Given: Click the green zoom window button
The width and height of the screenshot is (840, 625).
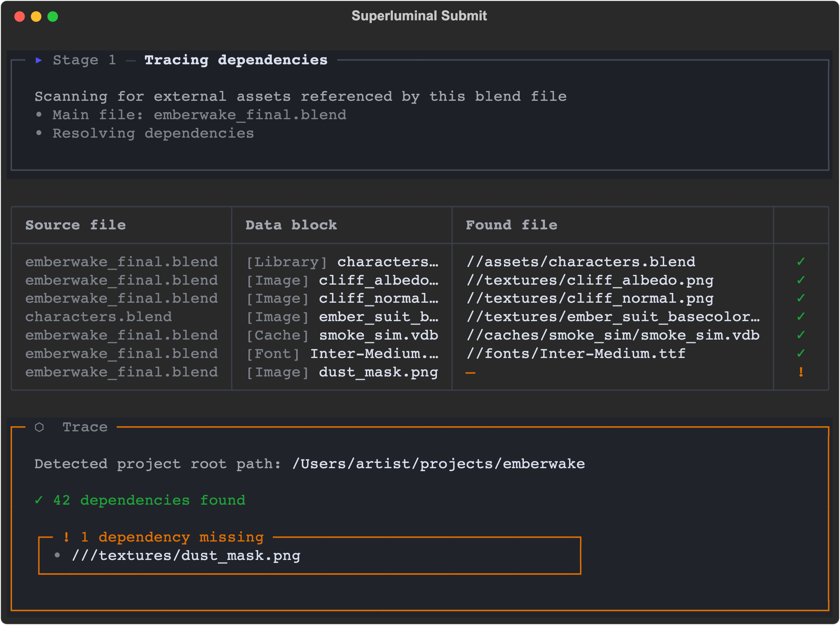Looking at the screenshot, I should (x=53, y=17).
